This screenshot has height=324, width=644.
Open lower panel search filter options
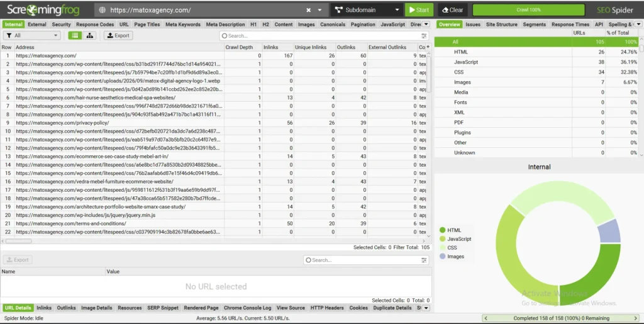pos(424,260)
